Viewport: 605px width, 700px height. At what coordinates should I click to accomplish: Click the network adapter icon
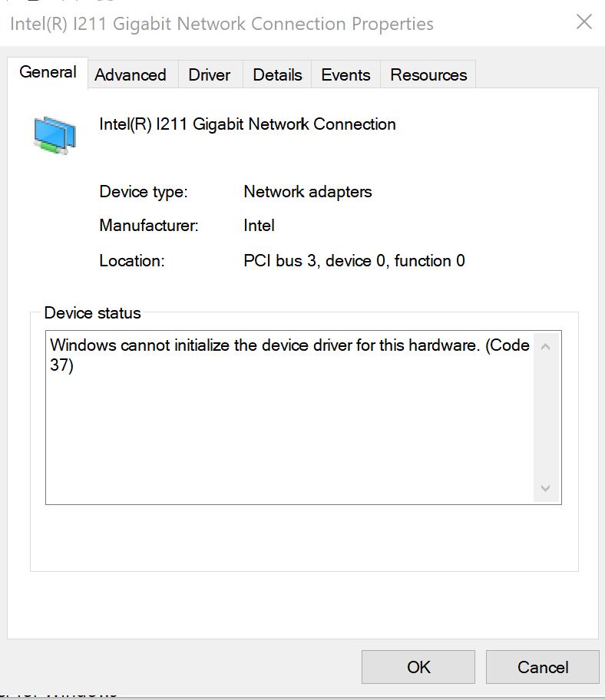55,134
